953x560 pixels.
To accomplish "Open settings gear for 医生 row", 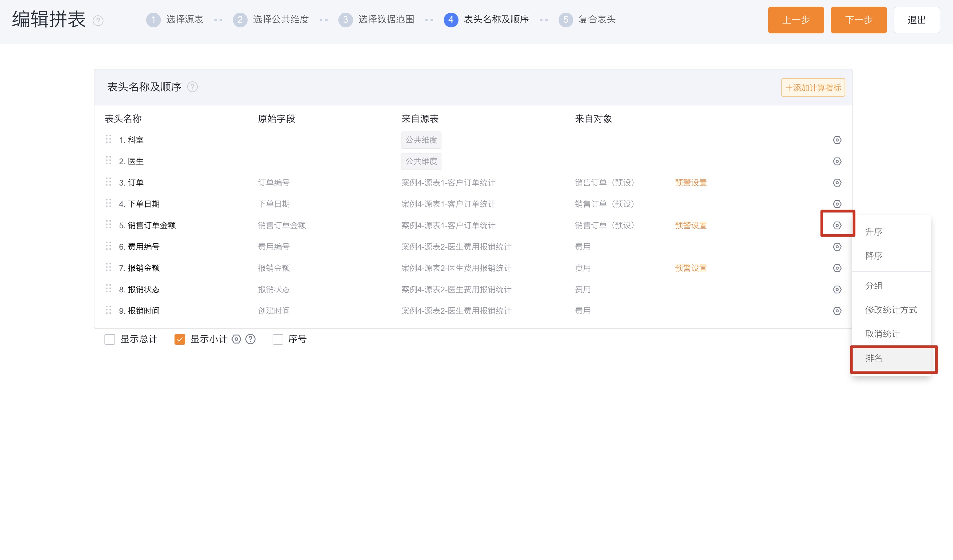I will (837, 161).
